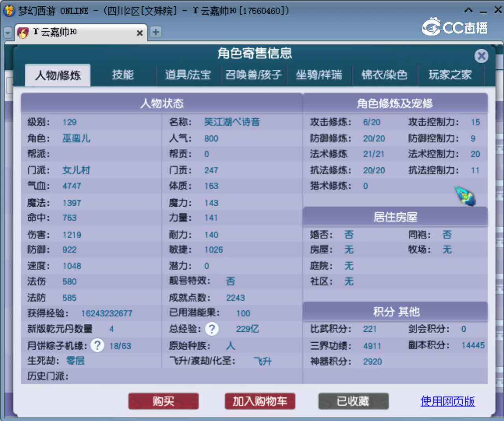504x421 pixels.
Task: Click the 成就点数 value 2243
Action: tap(235, 298)
